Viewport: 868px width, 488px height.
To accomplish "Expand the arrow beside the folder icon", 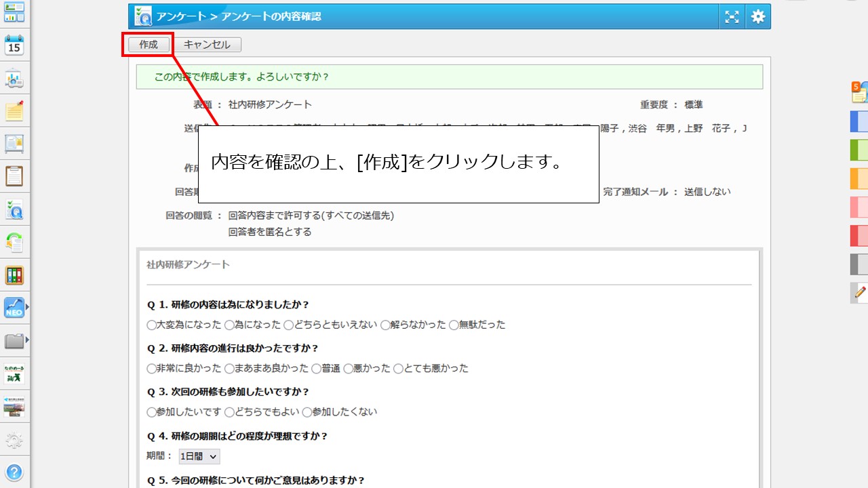I will click(27, 341).
